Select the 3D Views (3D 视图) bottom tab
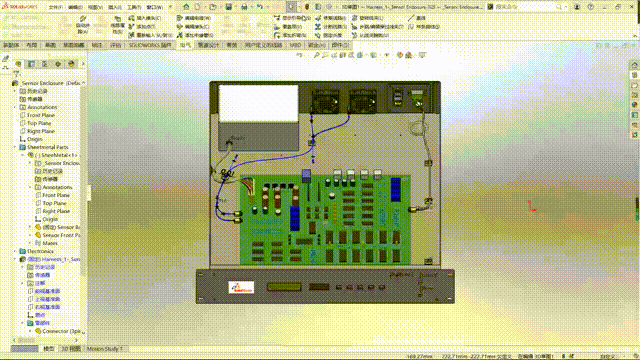Viewport: 640px width, 360px height. coord(71,349)
